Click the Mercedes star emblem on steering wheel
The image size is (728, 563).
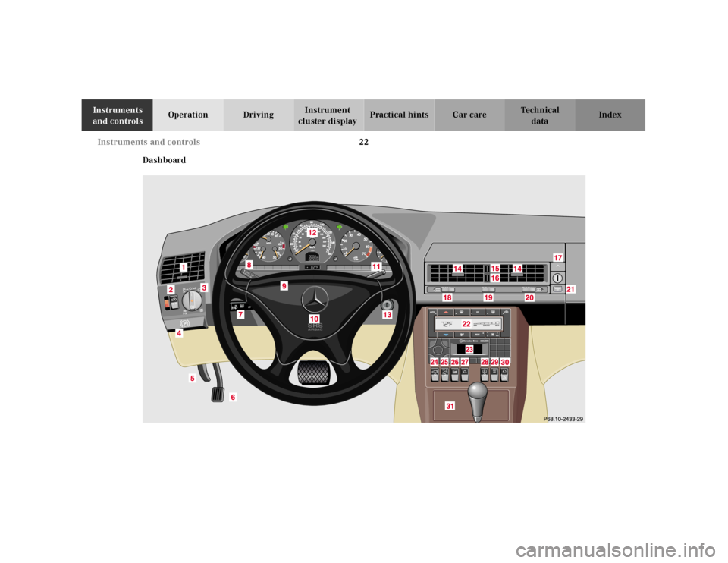coord(315,299)
